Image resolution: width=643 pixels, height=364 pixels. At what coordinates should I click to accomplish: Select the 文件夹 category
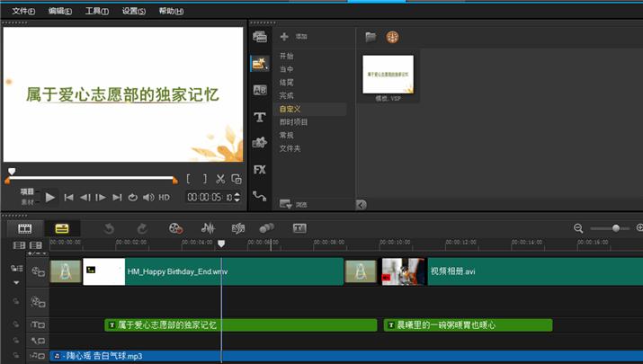(x=290, y=148)
